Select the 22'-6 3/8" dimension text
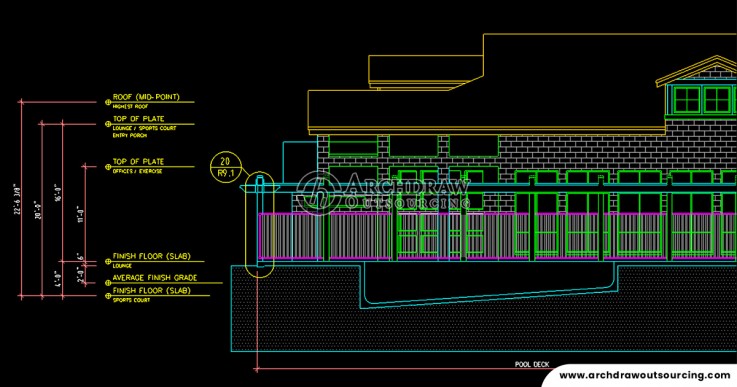 [x=17, y=199]
